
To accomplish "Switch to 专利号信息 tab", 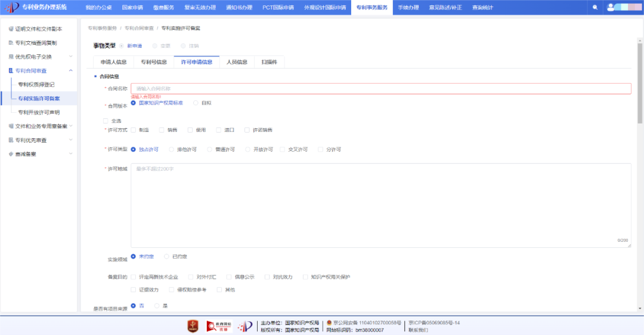I will [154, 62].
